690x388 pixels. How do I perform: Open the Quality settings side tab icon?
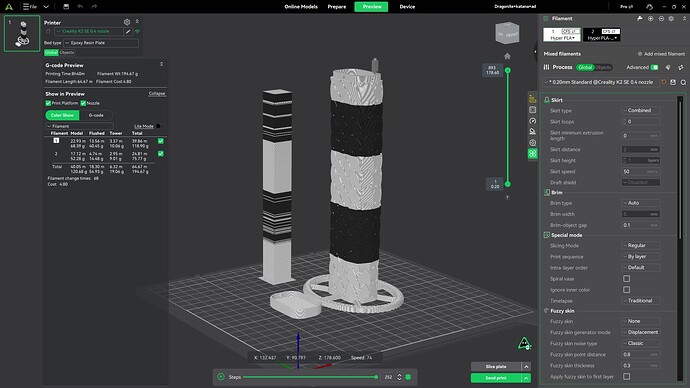pyautogui.click(x=532, y=99)
